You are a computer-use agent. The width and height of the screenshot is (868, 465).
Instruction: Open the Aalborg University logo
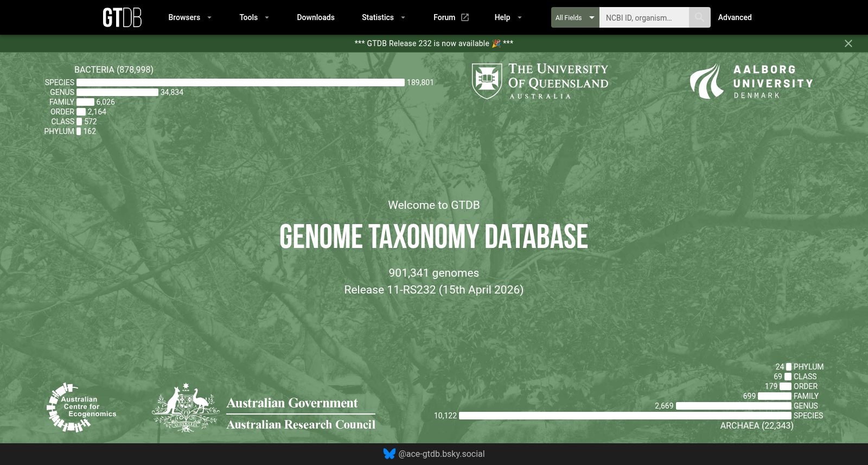coord(751,81)
